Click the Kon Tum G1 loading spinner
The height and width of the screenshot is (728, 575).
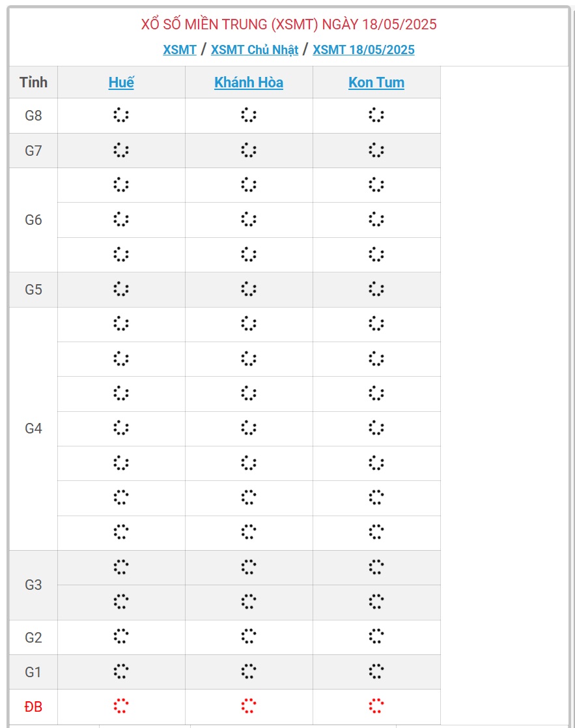point(376,671)
